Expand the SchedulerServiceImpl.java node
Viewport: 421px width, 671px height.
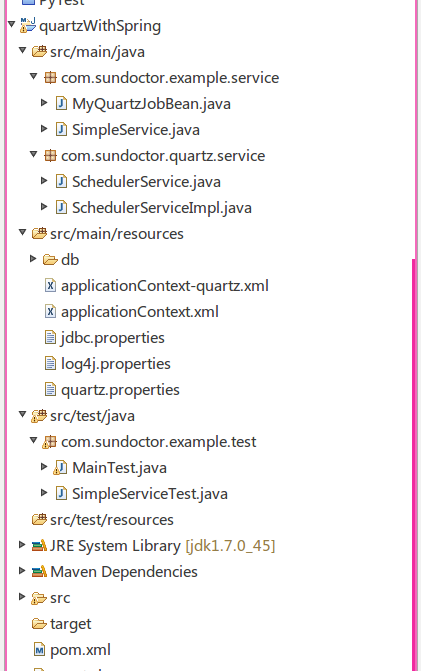tap(44, 207)
